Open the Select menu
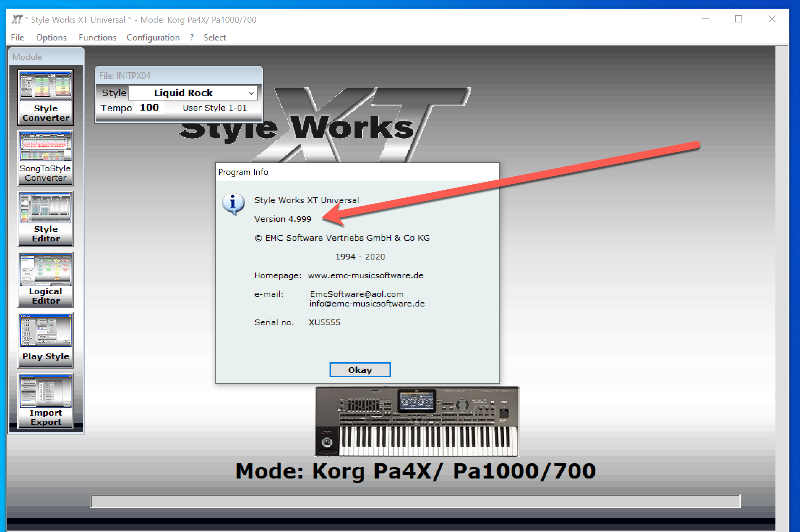This screenshot has width=800, height=532. pyautogui.click(x=215, y=37)
